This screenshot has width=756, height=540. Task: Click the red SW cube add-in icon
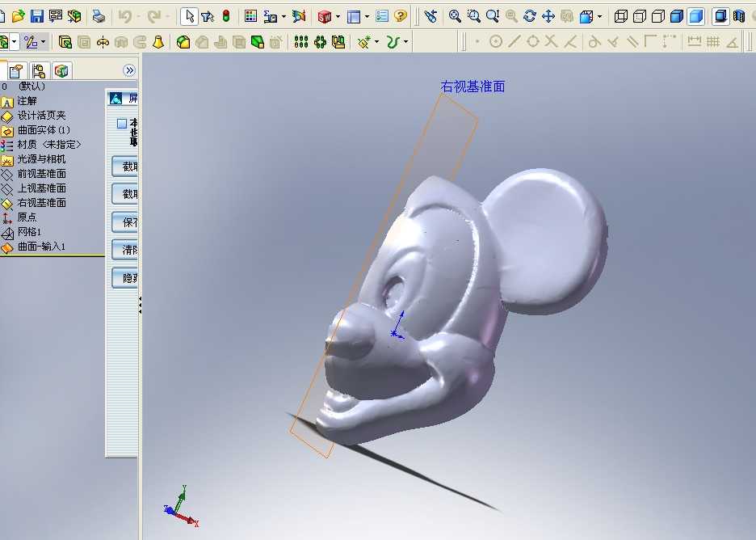[325, 16]
